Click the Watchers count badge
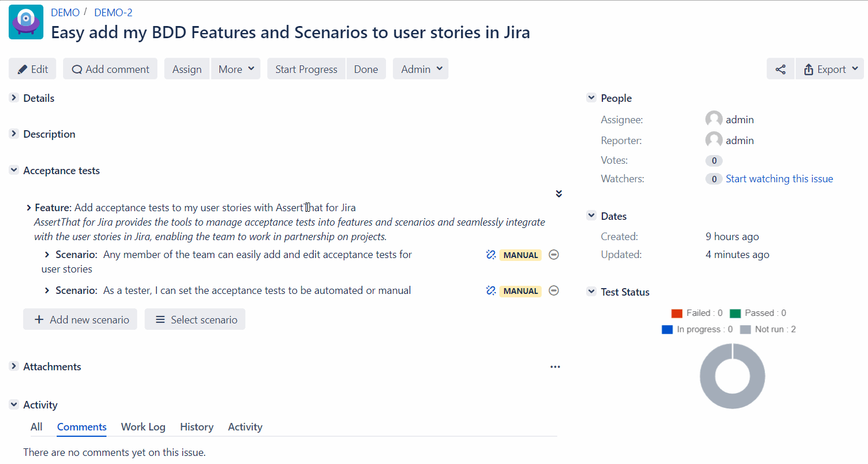 (714, 179)
